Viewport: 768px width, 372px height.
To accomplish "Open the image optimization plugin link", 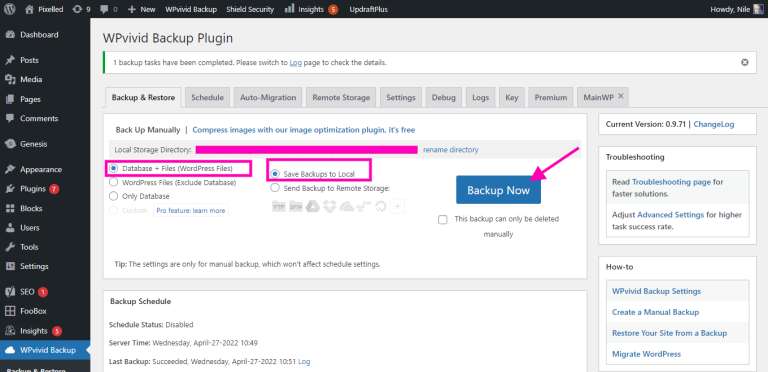I will click(x=304, y=130).
